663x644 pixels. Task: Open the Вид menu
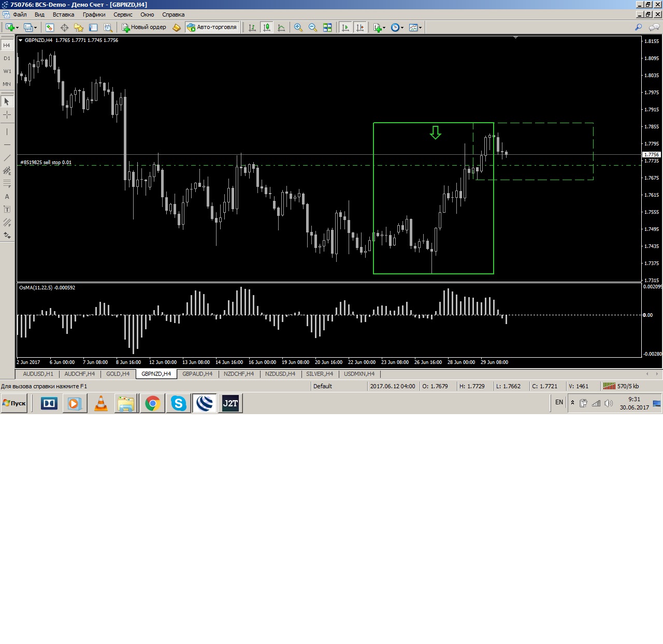(39, 14)
